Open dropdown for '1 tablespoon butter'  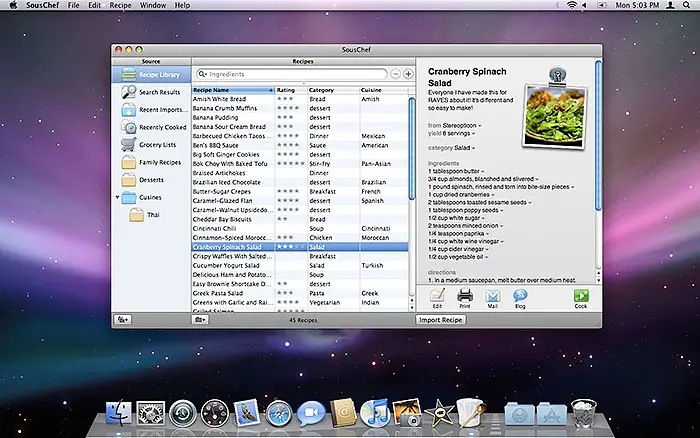pos(483,171)
